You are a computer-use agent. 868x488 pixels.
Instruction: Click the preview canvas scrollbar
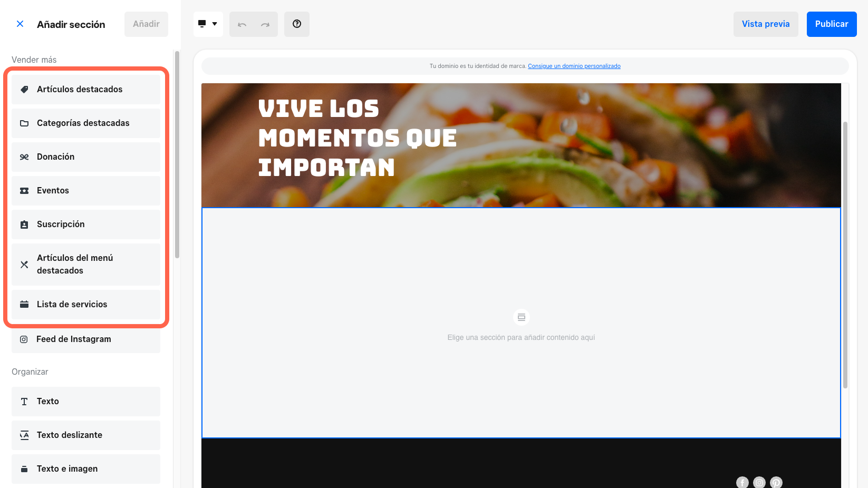[x=845, y=255]
